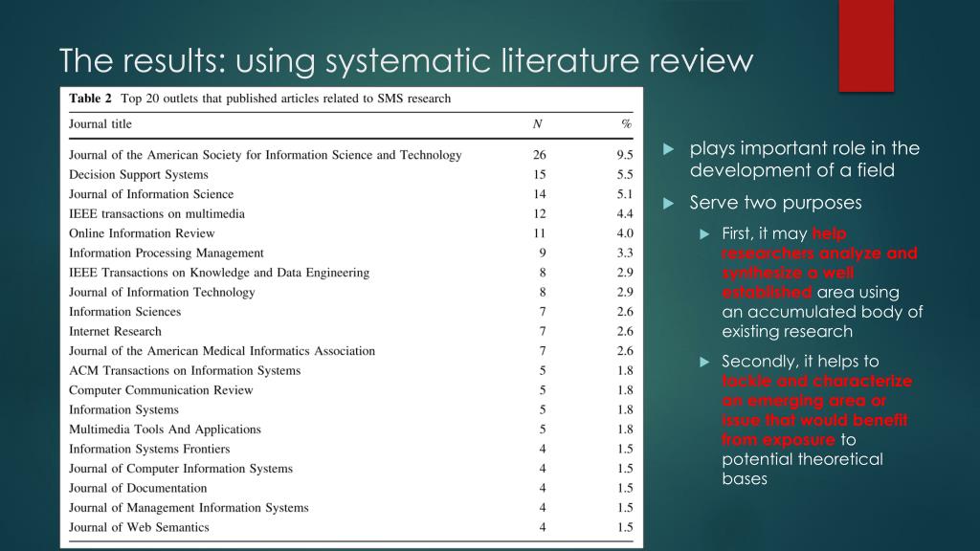This screenshot has width=980, height=551.
Task: Select the percentage value "4.4"
Action: 625,213
